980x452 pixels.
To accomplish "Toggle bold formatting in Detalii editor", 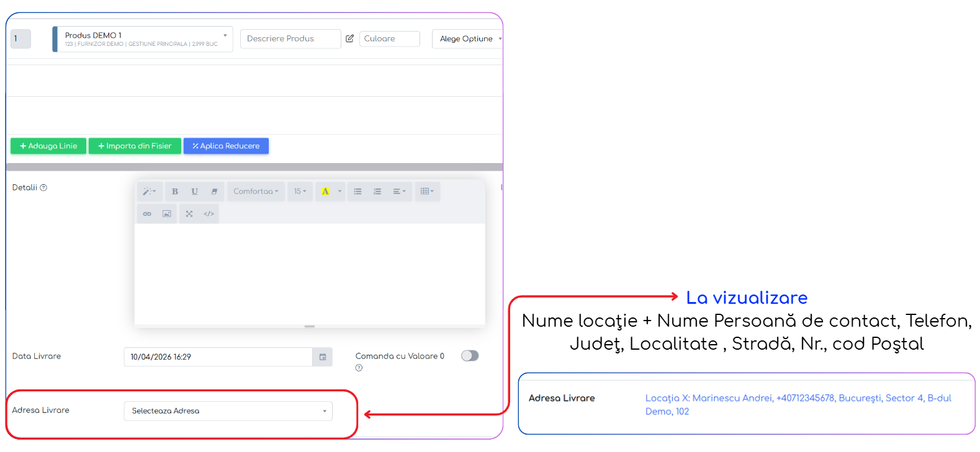I will (175, 192).
